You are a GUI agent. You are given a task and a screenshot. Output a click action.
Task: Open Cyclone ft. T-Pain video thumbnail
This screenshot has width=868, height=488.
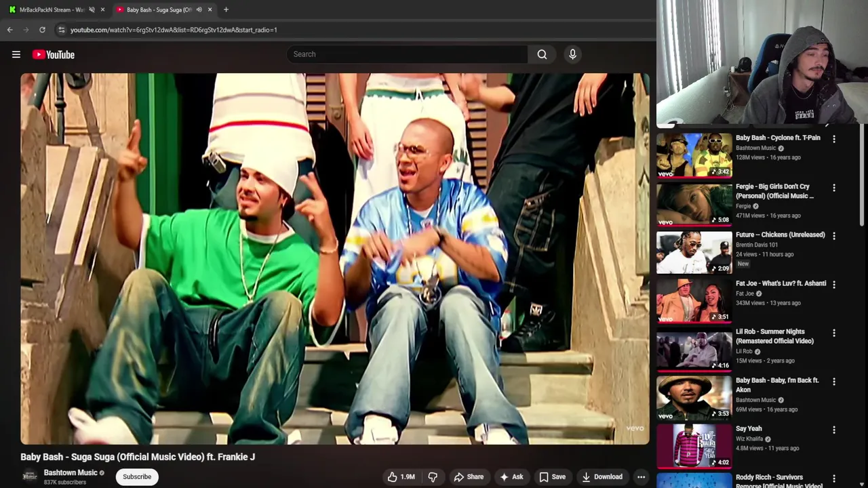(694, 155)
